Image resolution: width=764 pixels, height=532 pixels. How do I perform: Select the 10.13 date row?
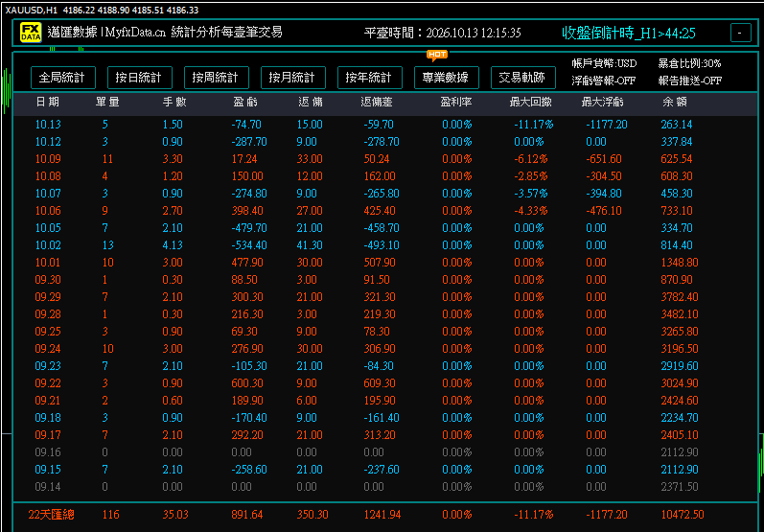click(x=385, y=125)
